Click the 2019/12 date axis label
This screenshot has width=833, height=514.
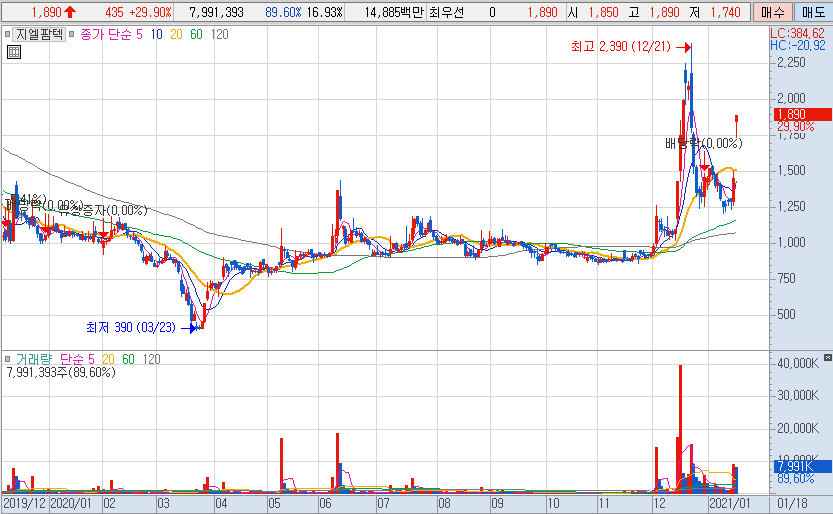(24, 503)
